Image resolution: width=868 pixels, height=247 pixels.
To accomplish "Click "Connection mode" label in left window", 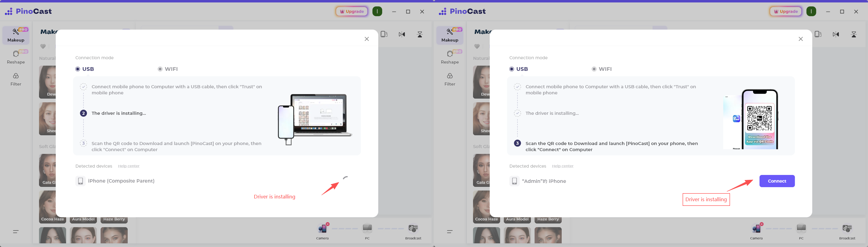I will [x=94, y=58].
